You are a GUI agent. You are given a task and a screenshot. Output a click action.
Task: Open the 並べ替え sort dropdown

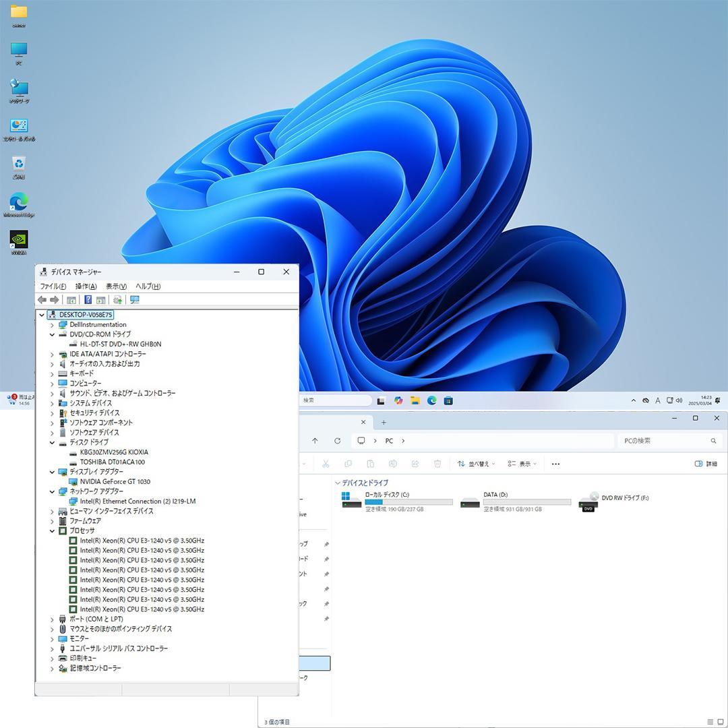point(476,464)
